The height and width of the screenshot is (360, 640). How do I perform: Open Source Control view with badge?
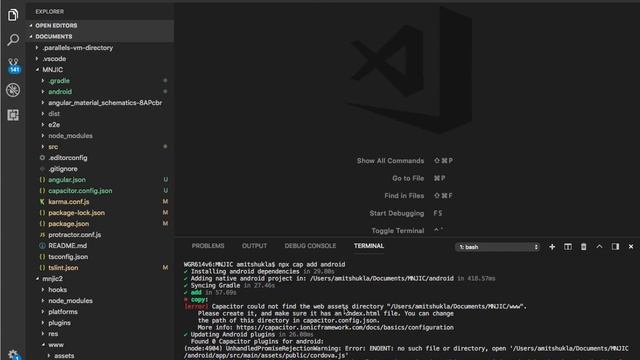pos(13,65)
